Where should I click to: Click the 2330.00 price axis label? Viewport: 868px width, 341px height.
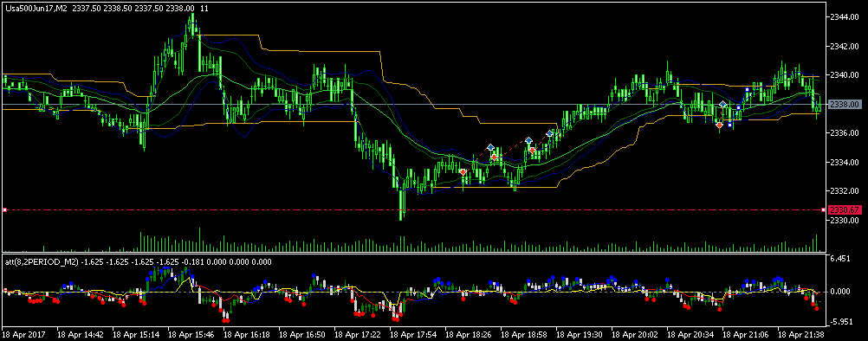[x=845, y=221]
